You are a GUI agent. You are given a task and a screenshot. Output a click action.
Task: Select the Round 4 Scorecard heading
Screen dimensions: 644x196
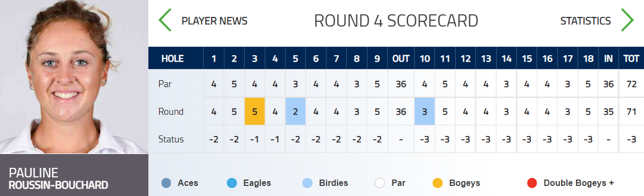coord(396,21)
